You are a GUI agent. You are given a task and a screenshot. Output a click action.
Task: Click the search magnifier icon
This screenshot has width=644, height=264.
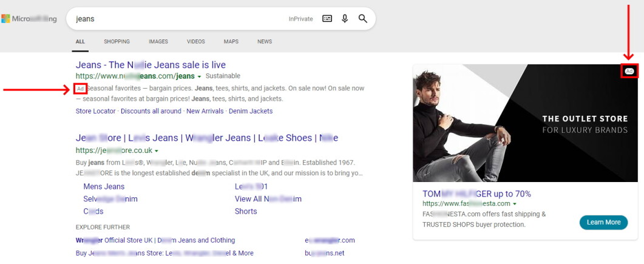coord(362,18)
